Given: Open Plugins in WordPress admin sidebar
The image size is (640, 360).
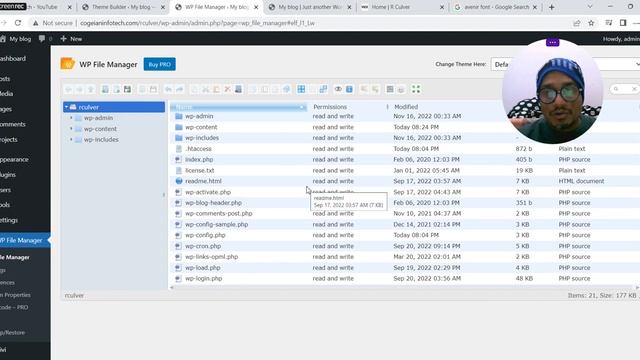Looking at the screenshot, I should 8,175.
